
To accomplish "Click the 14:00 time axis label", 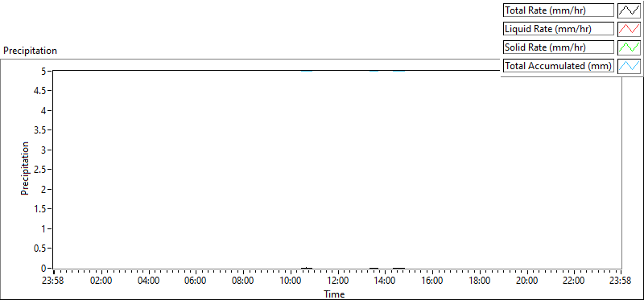I will (x=385, y=282).
